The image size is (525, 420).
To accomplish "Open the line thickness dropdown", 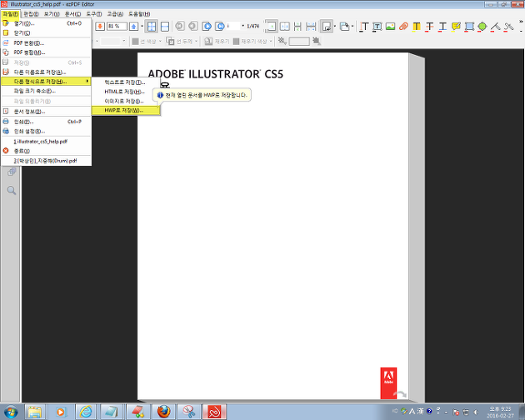I will [x=196, y=41].
